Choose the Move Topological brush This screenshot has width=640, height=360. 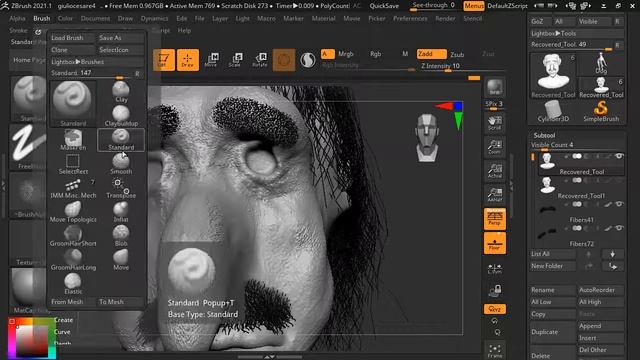point(73,212)
